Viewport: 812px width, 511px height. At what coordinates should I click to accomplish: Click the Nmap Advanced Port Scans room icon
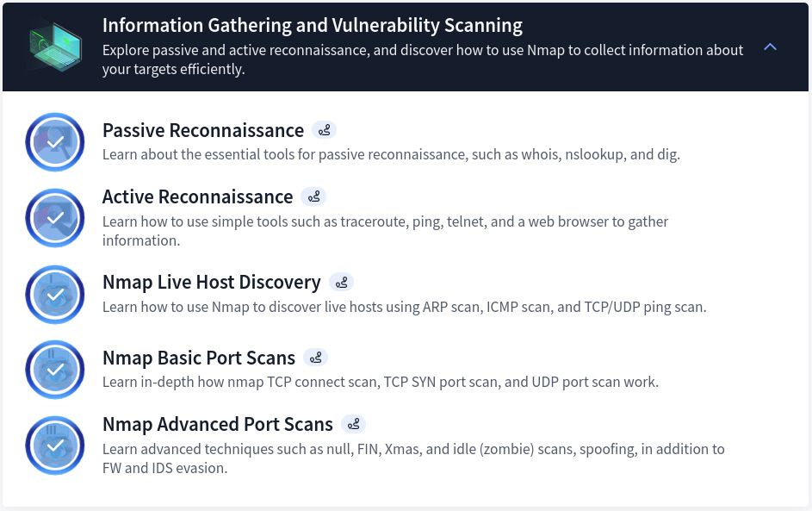pos(54,446)
